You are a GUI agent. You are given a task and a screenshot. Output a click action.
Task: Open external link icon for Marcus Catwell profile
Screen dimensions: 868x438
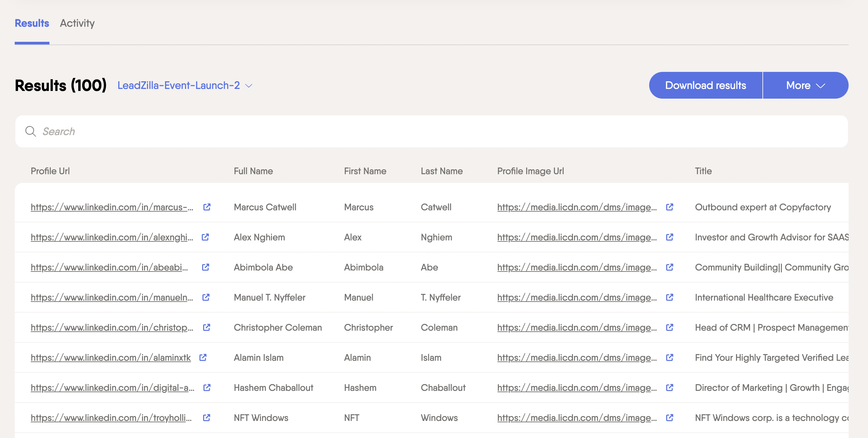pos(207,207)
